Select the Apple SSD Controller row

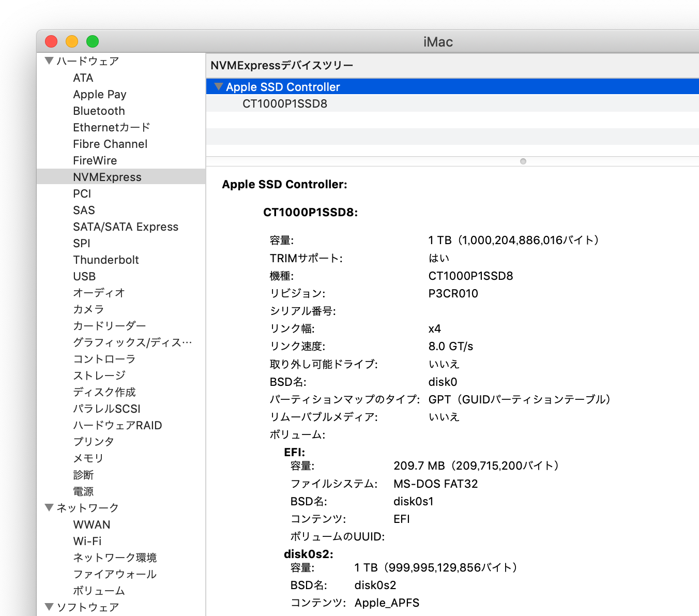(x=452, y=87)
